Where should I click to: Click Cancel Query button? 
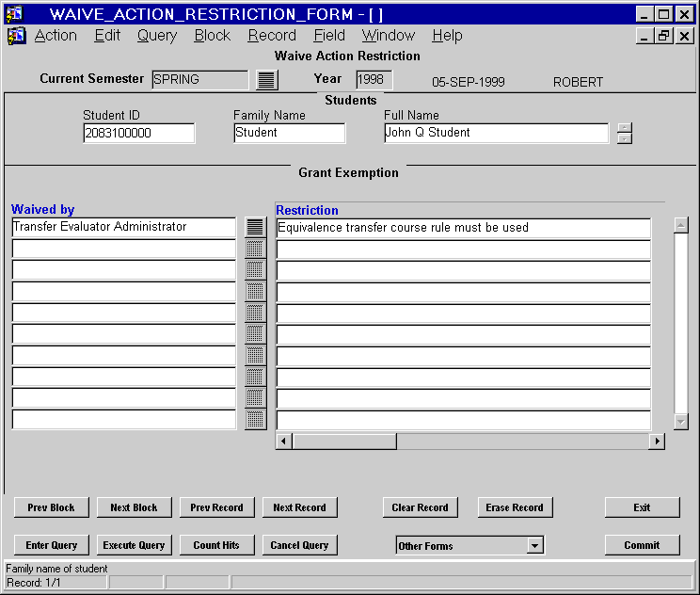299,545
